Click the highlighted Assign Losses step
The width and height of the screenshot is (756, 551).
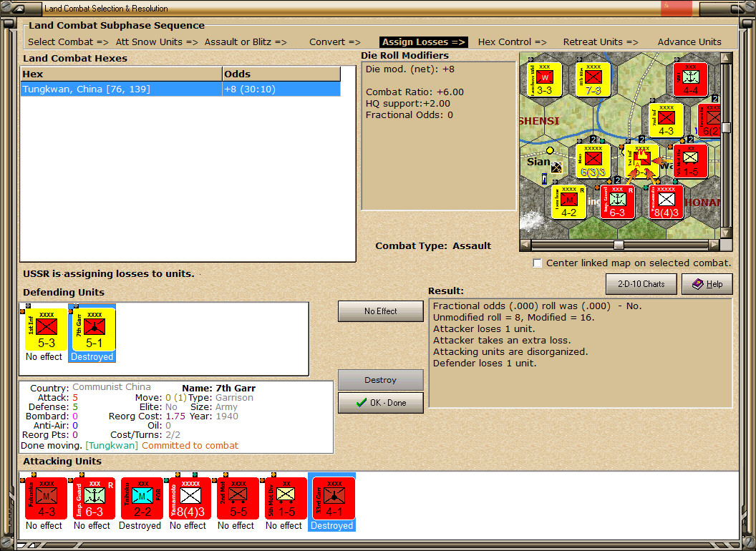point(424,42)
